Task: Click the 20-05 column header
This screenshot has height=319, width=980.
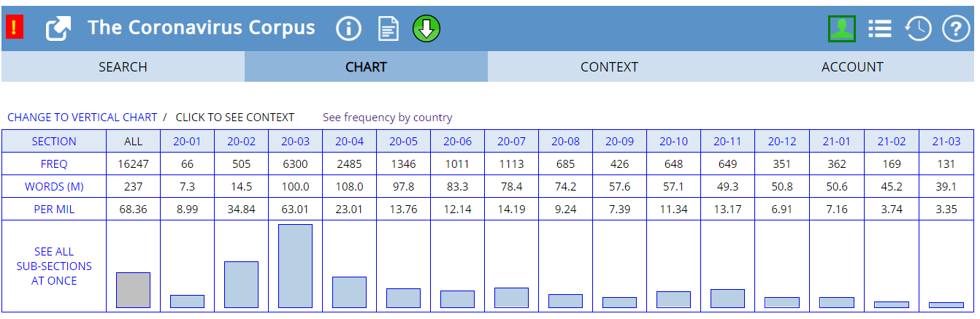Action: [x=403, y=141]
